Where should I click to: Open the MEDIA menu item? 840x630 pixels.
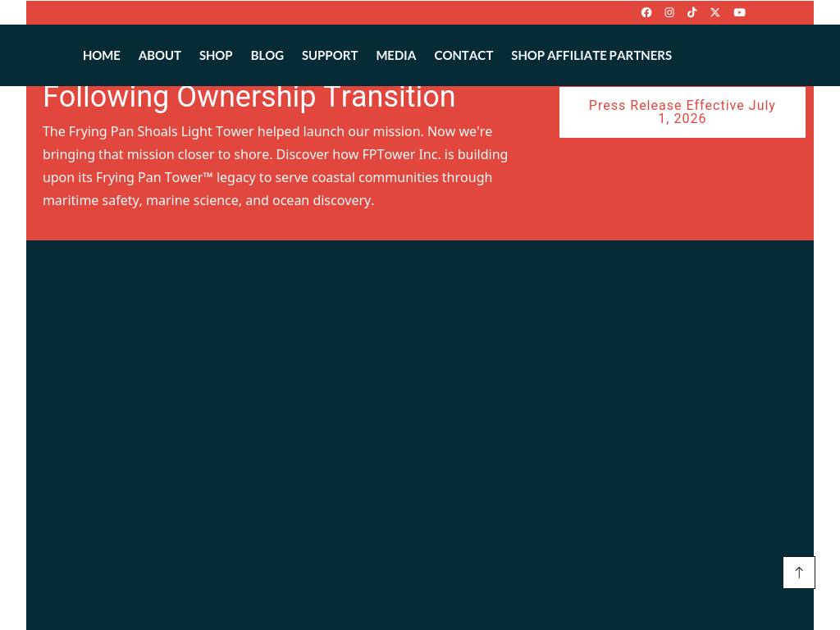click(x=396, y=55)
